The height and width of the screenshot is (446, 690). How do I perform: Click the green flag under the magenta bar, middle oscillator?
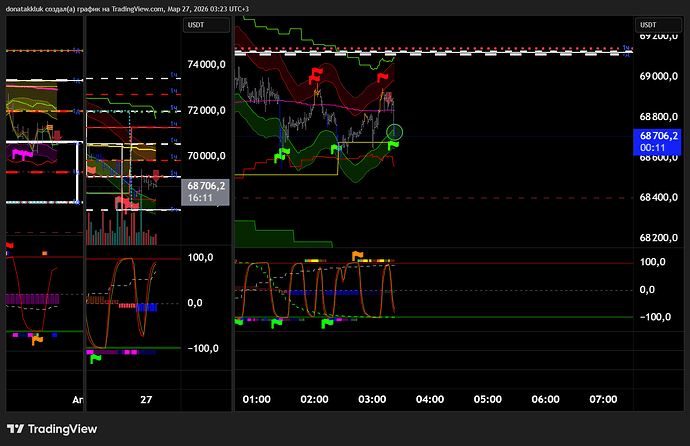tap(95, 359)
